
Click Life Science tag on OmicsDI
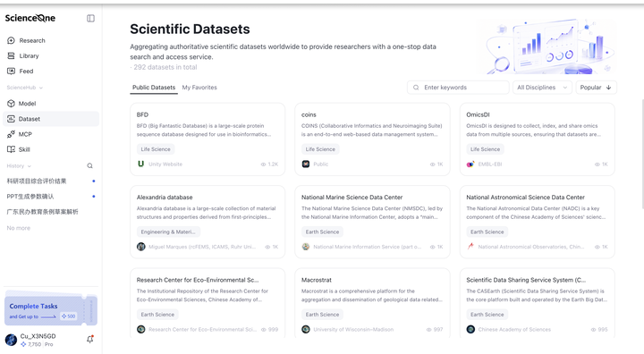[x=485, y=149]
